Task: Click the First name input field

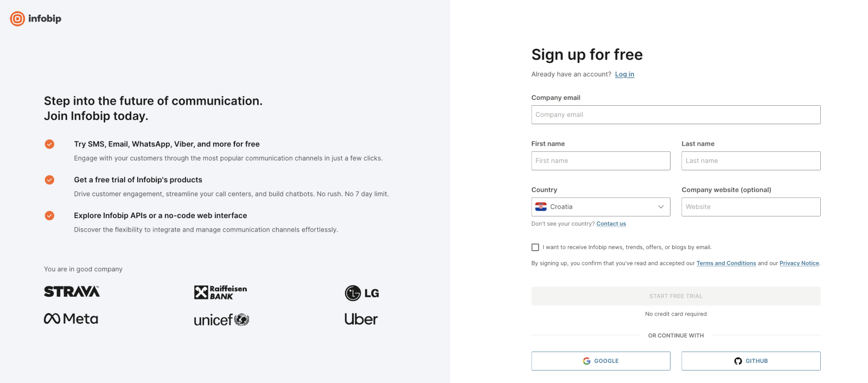Action: click(x=601, y=161)
